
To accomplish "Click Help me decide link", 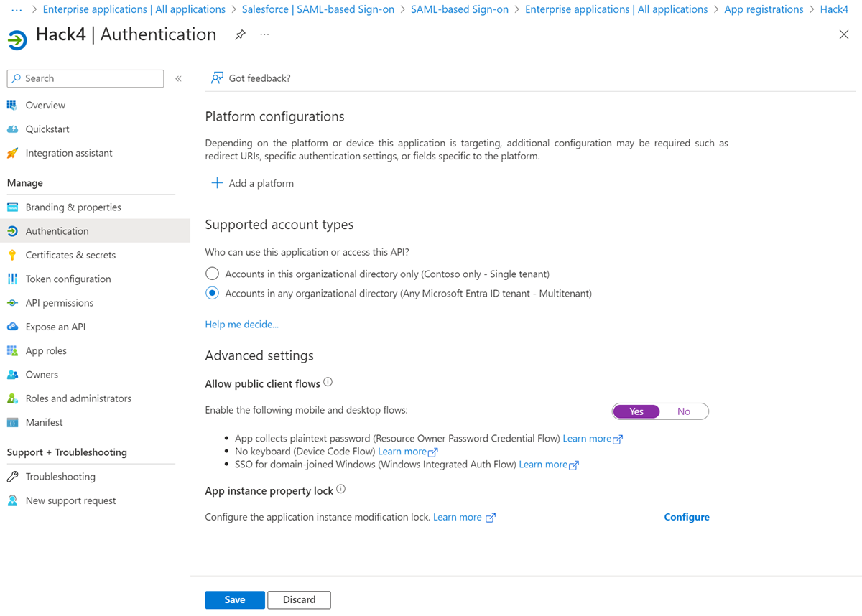I will click(x=241, y=324).
